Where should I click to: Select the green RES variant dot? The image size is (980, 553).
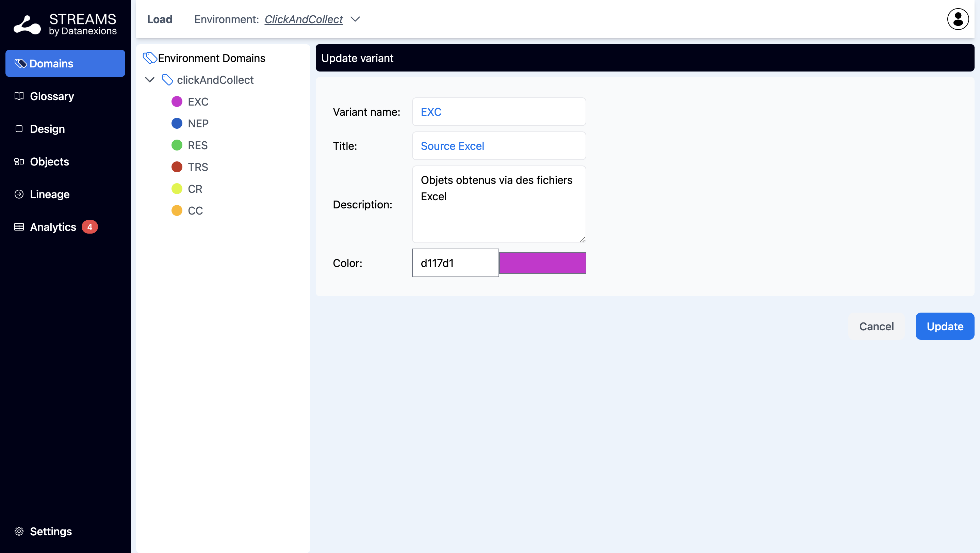[x=177, y=145]
